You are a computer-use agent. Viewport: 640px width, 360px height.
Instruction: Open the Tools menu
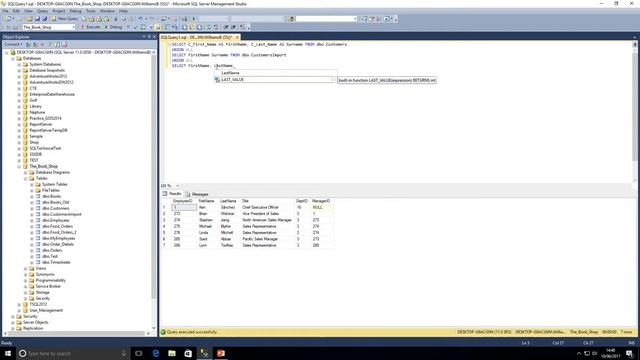[x=91, y=11]
